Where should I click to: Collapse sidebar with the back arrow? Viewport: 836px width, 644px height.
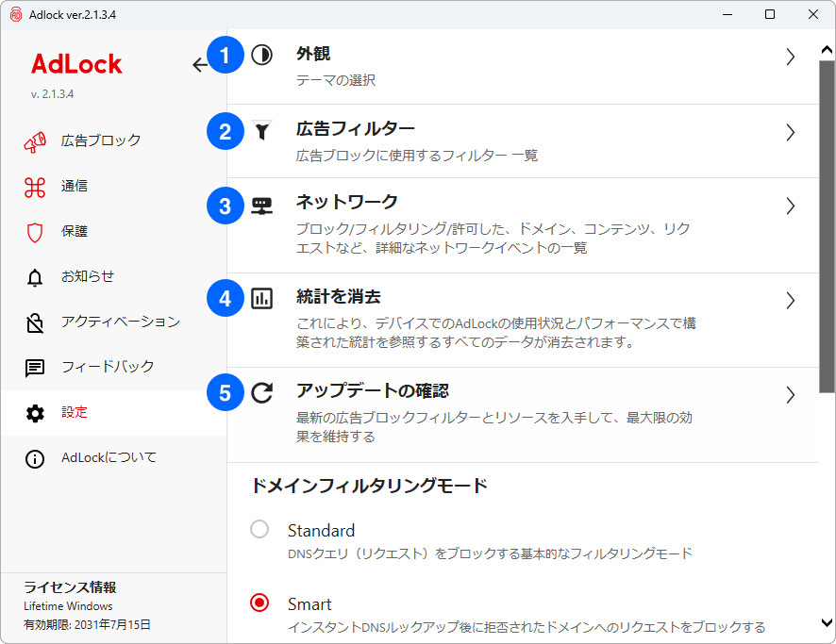200,64
